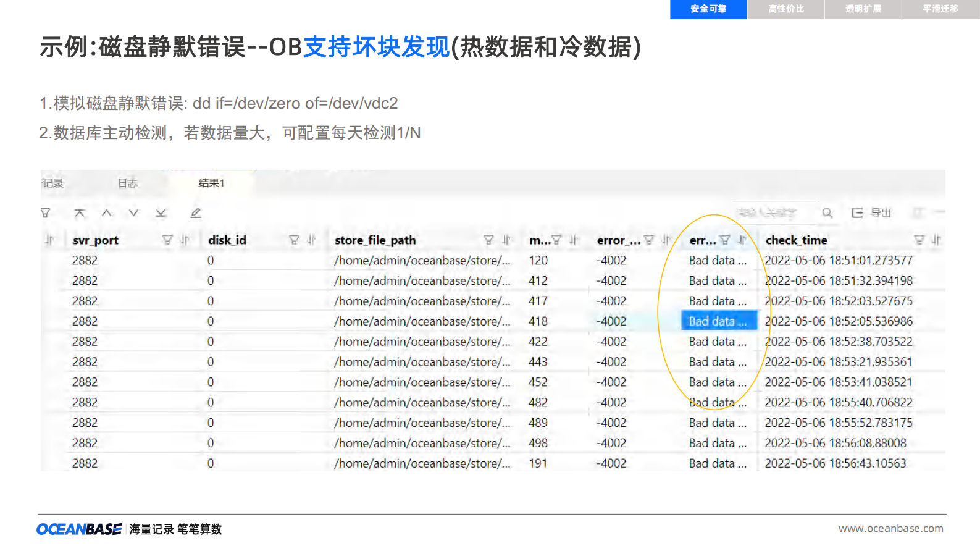Click sort icon left of svr_port header

coord(50,240)
